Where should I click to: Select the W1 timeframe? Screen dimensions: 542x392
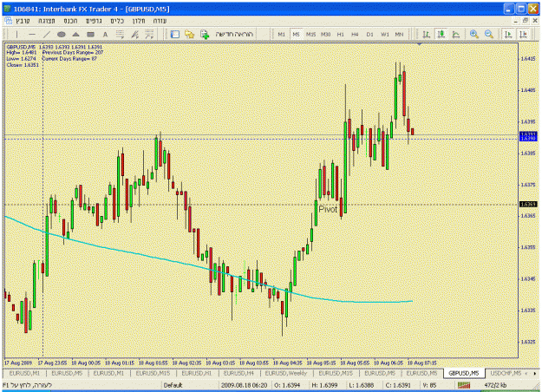[385, 34]
